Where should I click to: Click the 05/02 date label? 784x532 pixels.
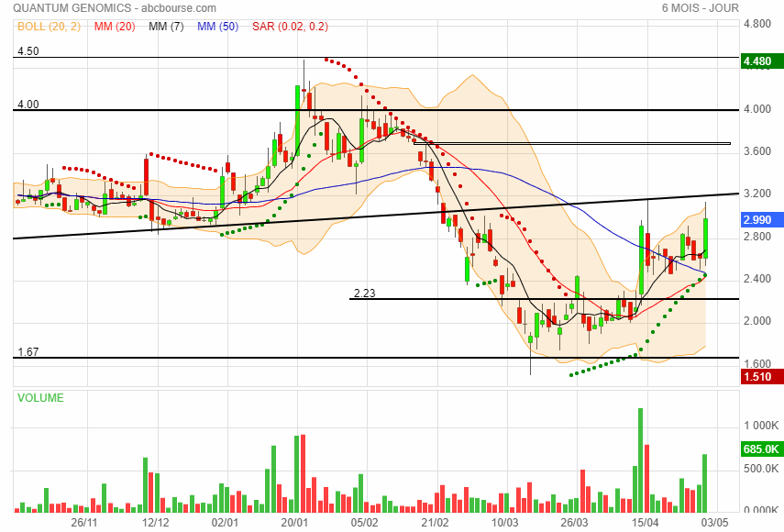click(365, 523)
